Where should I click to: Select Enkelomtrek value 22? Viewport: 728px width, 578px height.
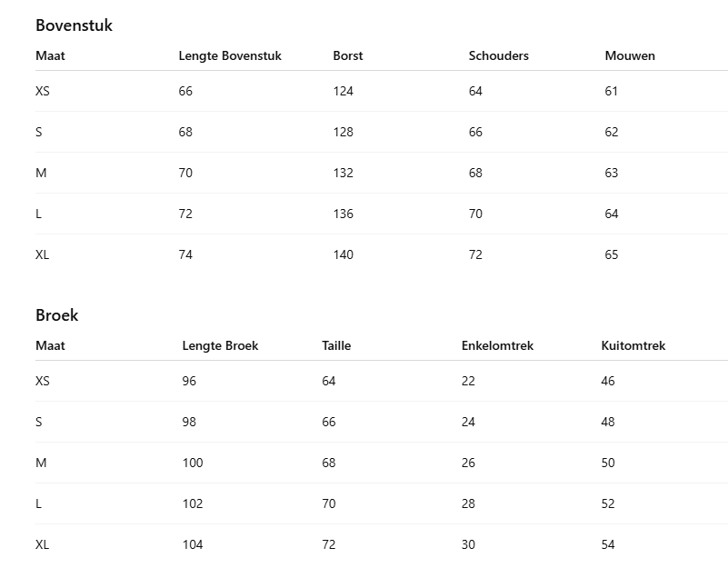[468, 381]
